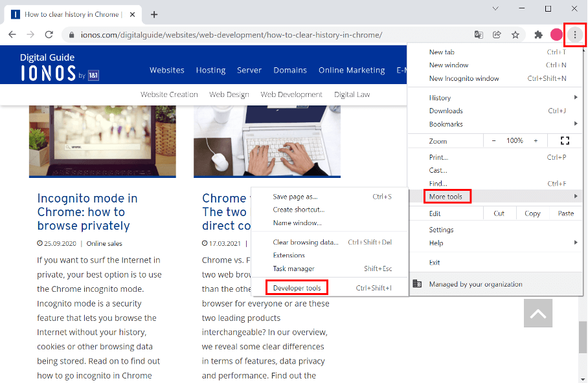Viewport: 588px width, 383px height.
Task: Open the Web Design subcategory
Action: tap(229, 95)
